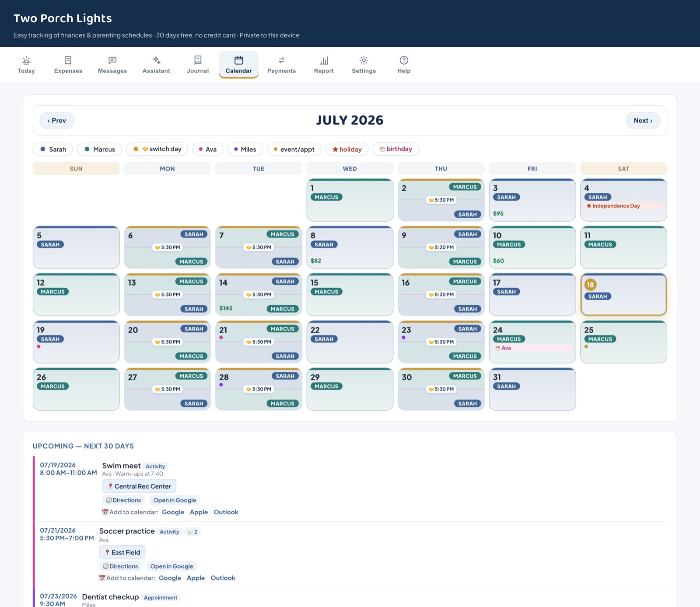Image resolution: width=700 pixels, height=607 pixels.
Task: Click the purple event dot on July 23
Action: tap(403, 338)
